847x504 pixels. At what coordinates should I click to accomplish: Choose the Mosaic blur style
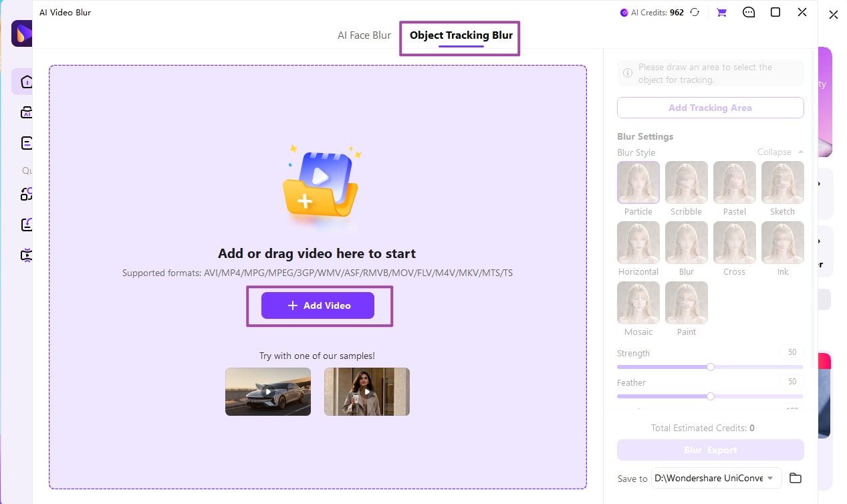coord(638,303)
